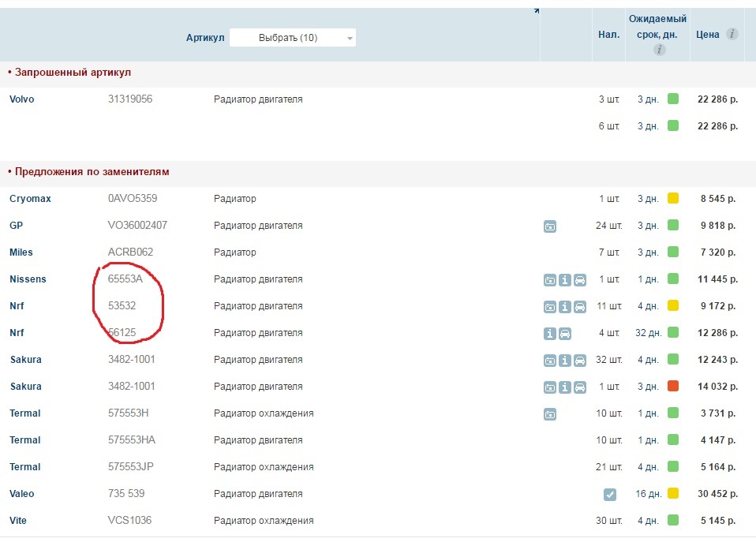756x546 pixels.
Task: Show info icon in Nissens 65553A row
Action: tap(564, 280)
